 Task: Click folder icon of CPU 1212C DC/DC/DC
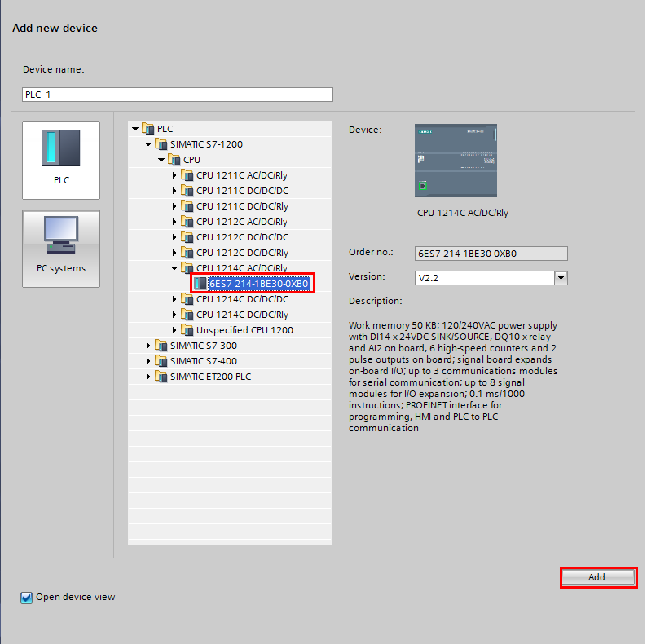[x=187, y=237]
